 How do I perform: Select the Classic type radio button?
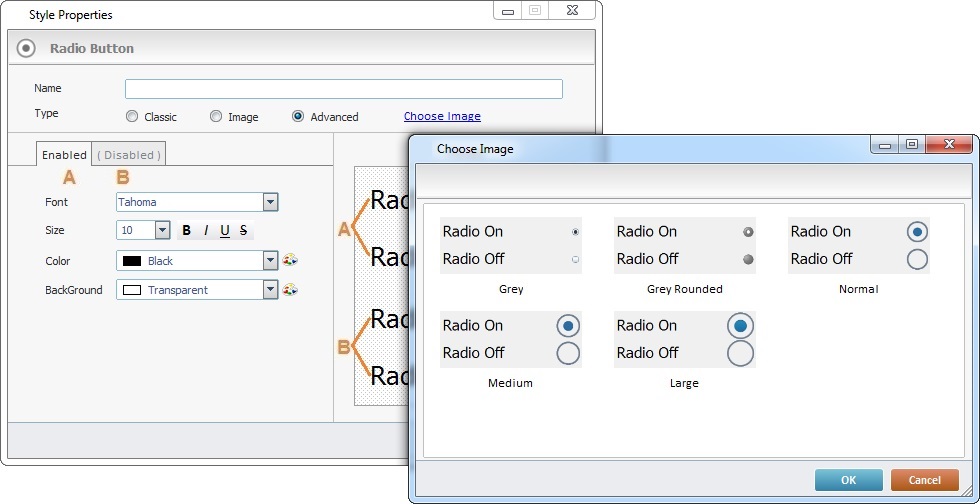click(132, 117)
